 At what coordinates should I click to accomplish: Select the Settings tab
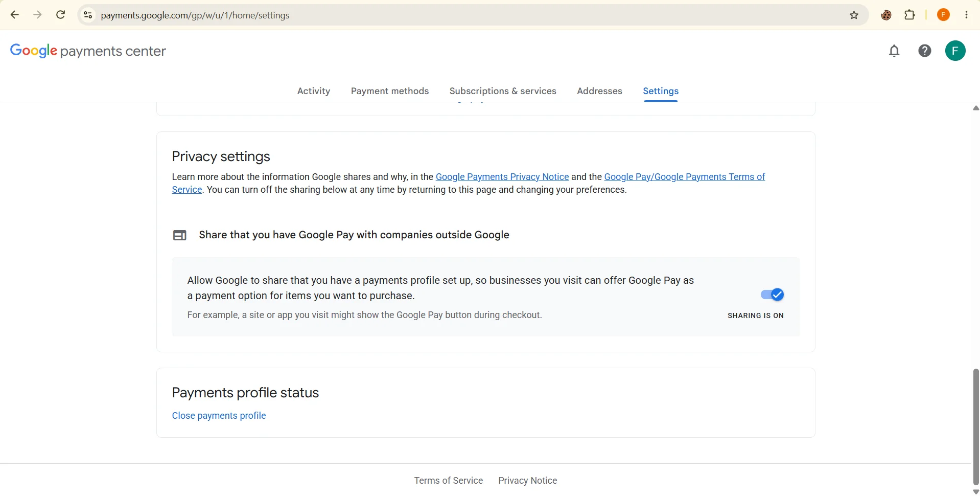point(661,91)
